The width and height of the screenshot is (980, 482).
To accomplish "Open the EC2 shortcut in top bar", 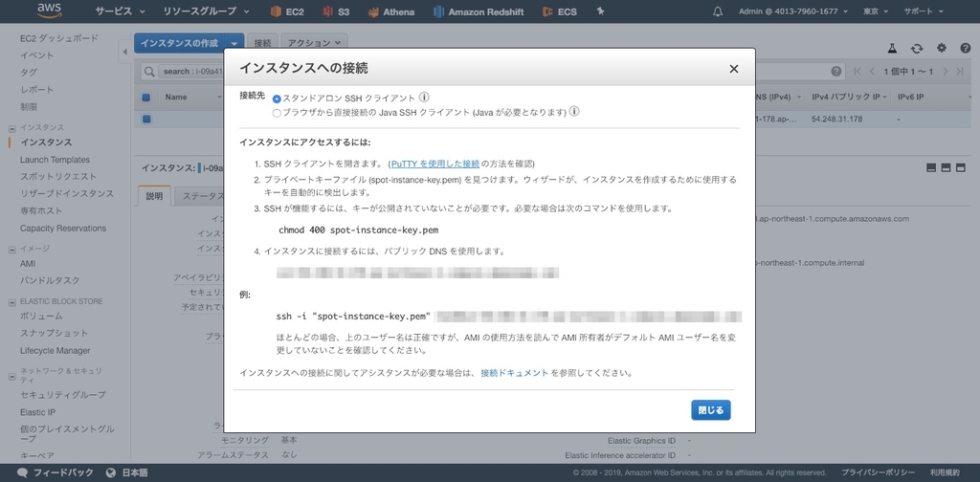I will tap(287, 11).
